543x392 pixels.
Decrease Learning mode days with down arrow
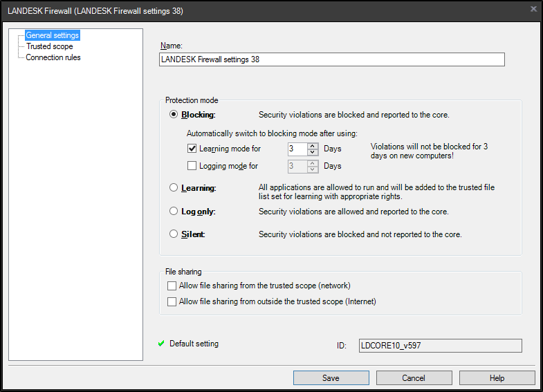coord(313,151)
